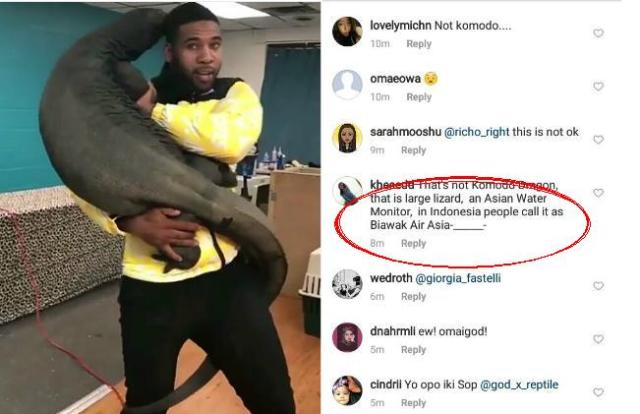Open the @giorgia_fastelli mention
The height and width of the screenshot is (414, 640).
click(x=458, y=278)
